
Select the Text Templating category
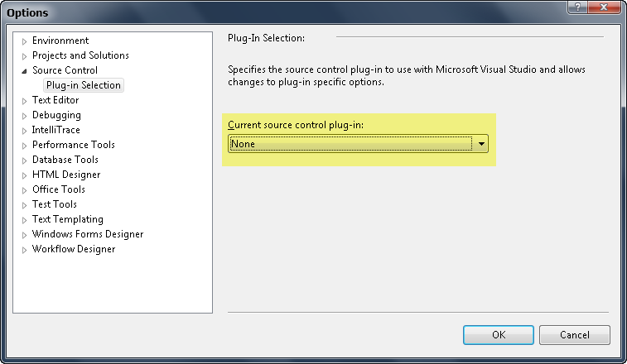click(68, 219)
